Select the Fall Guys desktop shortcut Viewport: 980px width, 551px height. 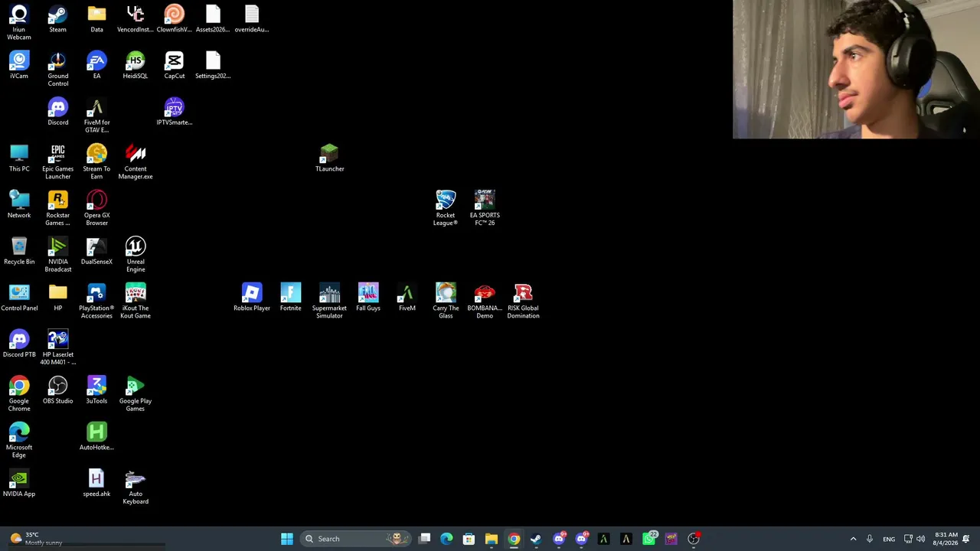coord(368,298)
